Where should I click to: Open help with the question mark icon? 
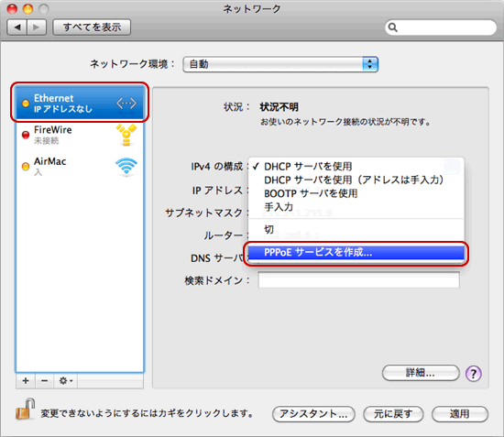click(474, 374)
